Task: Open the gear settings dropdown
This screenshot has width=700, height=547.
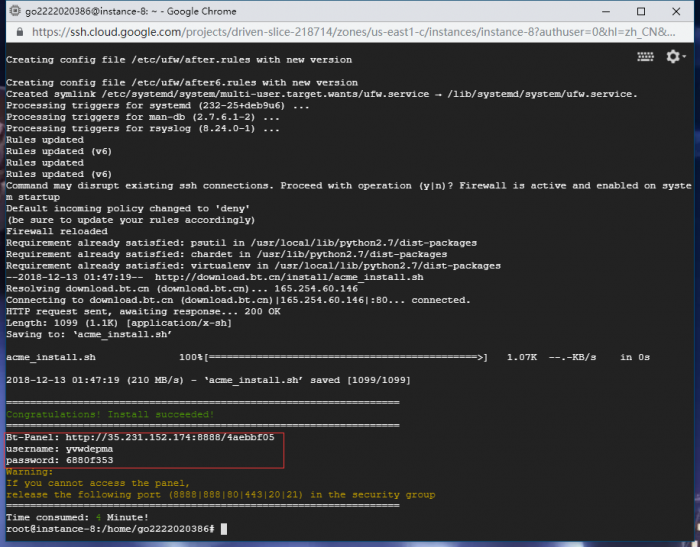Action: [x=675, y=57]
